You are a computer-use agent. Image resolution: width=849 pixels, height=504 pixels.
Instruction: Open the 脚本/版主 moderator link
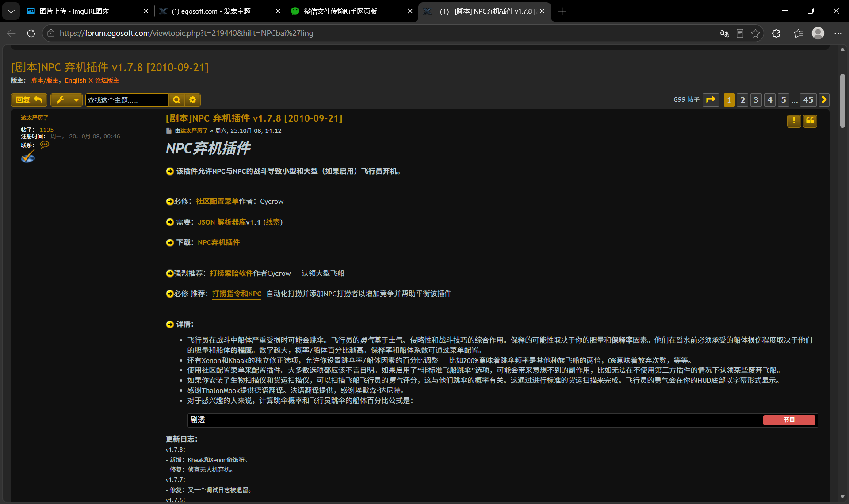point(45,80)
